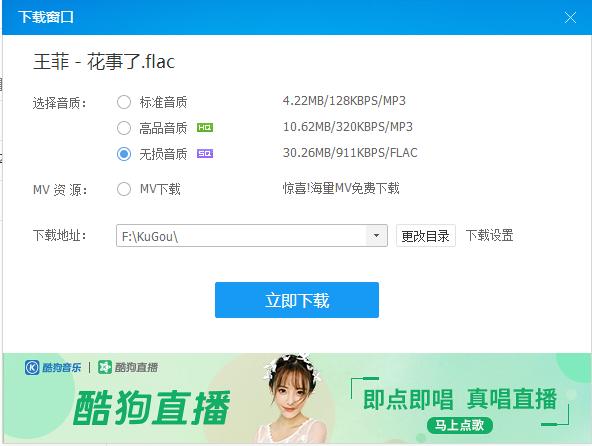Screen dimensions: 592x446
Task: Click the 即点即唱 真唱直播 banner slogan
Action: coord(460,399)
